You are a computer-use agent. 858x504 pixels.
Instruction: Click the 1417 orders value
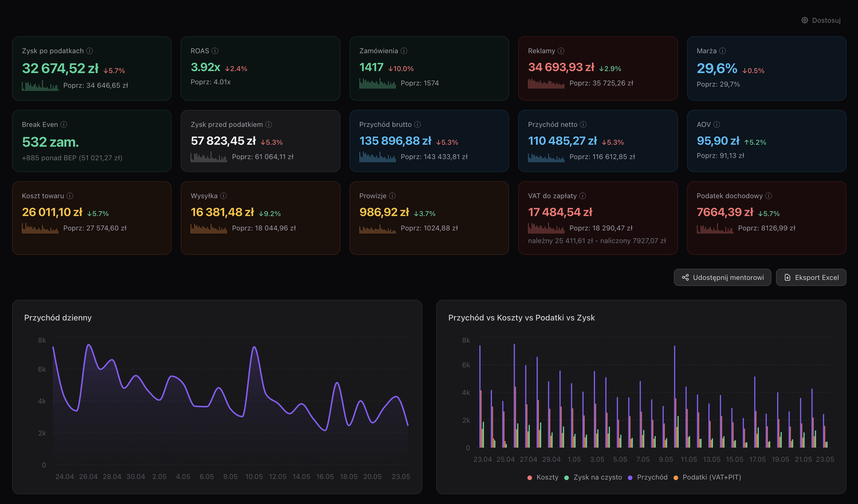coord(371,67)
